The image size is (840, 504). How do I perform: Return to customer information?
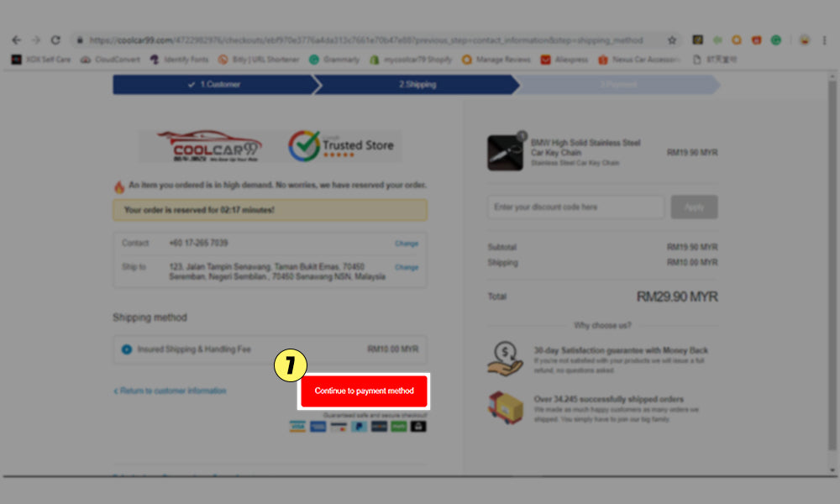tap(170, 391)
